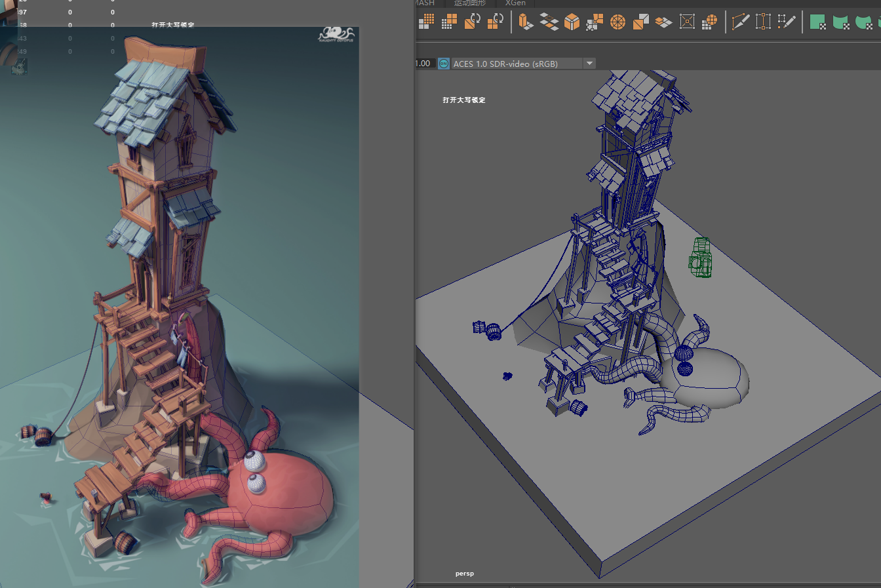Select the Extrude tool on the shelf
881x588 pixels.
pos(526,22)
